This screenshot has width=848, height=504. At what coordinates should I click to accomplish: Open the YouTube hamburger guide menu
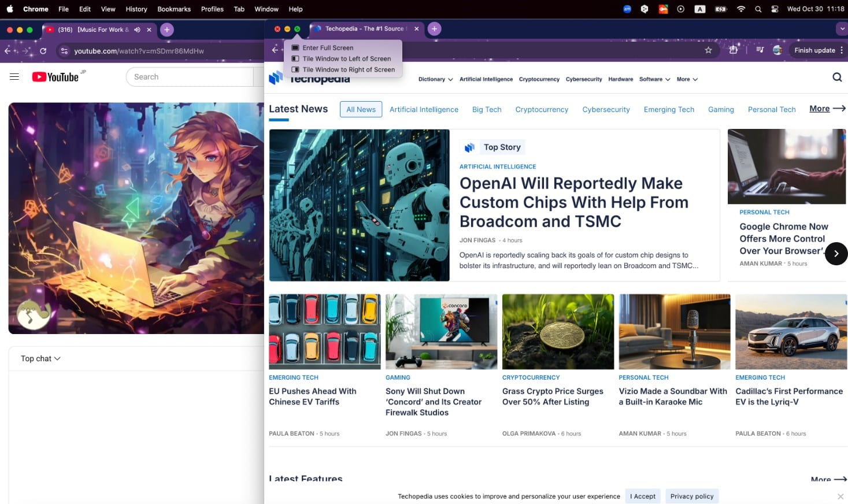pyautogui.click(x=14, y=76)
